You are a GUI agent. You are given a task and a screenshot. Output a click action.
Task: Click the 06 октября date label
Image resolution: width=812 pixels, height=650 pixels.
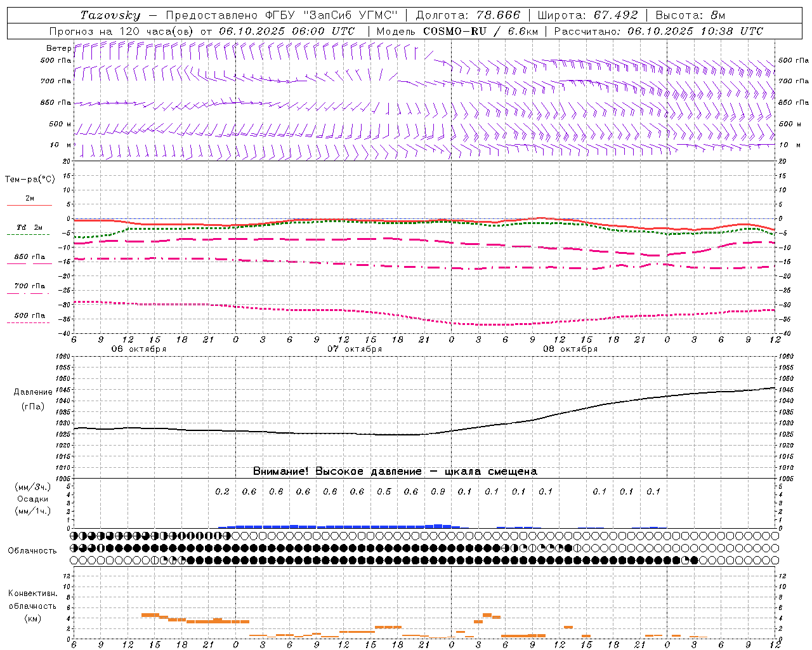pos(139,349)
